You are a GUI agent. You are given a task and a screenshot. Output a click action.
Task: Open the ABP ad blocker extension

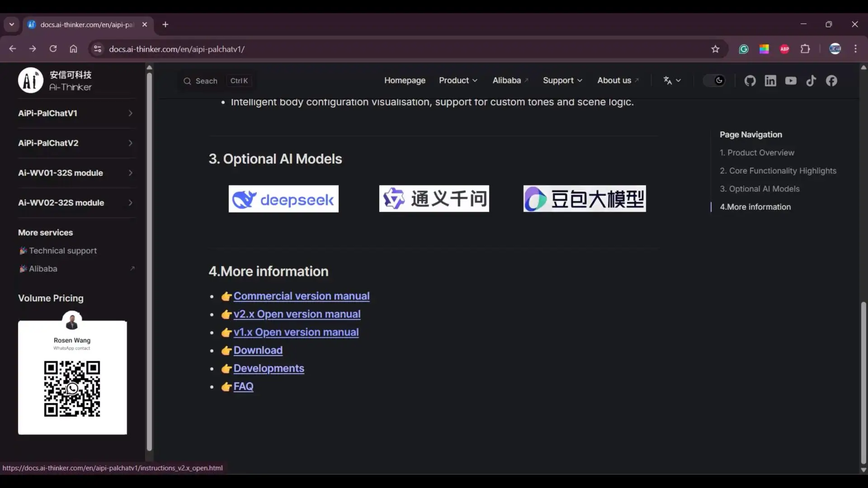(785, 49)
